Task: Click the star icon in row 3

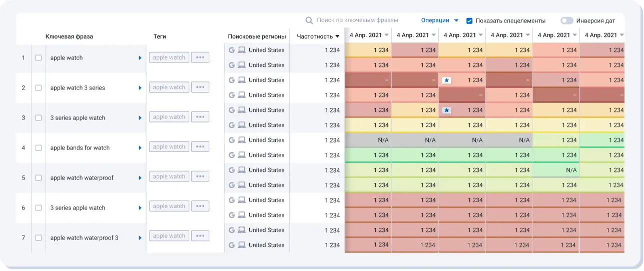Action: (447, 110)
